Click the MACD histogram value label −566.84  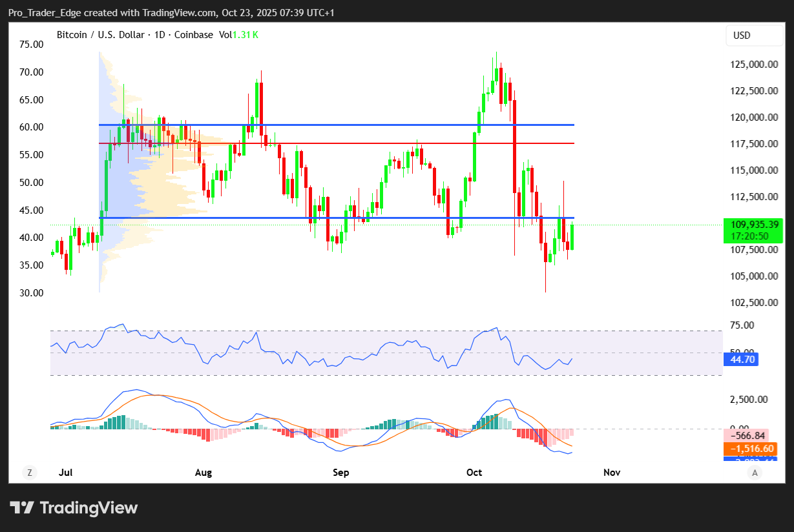[749, 436]
